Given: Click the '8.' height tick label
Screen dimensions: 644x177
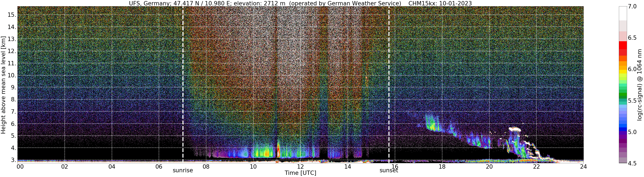Looking at the screenshot, I should coord(13,99).
